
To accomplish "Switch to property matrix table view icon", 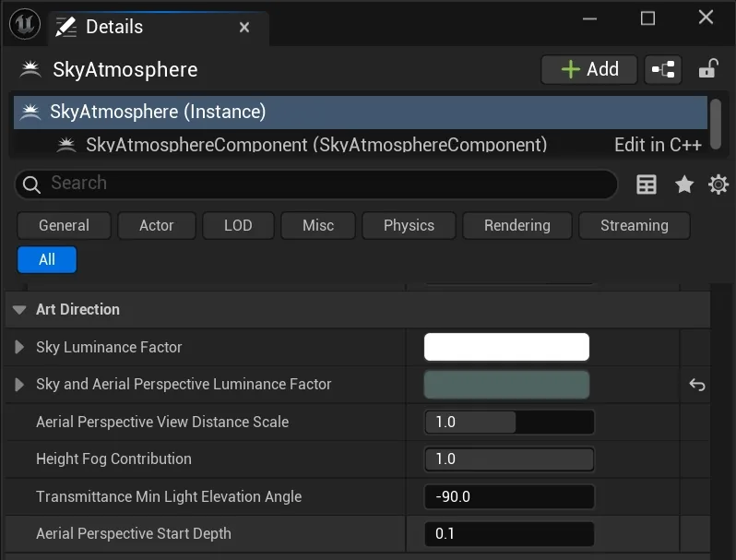I will [647, 185].
